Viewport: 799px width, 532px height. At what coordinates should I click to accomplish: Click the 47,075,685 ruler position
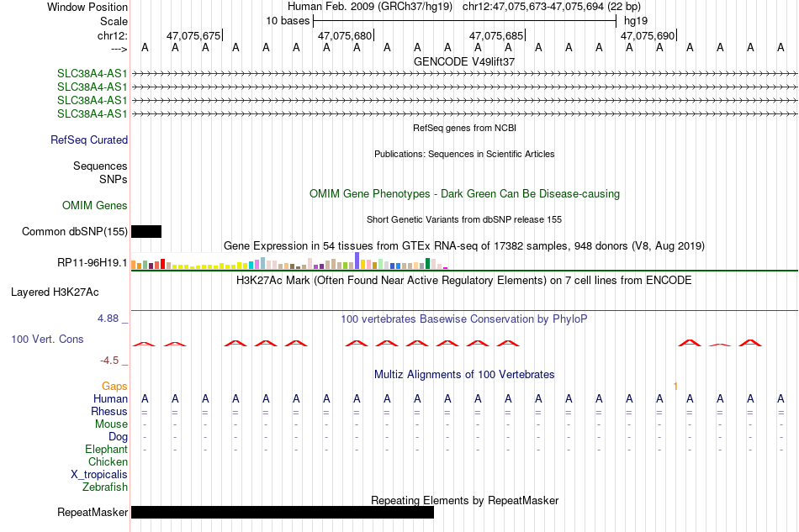click(x=496, y=35)
